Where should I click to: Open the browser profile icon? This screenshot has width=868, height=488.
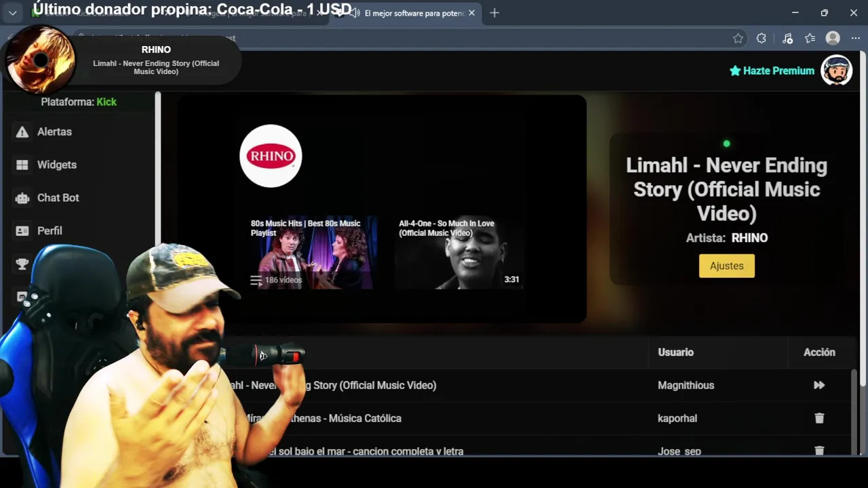pos(833,39)
